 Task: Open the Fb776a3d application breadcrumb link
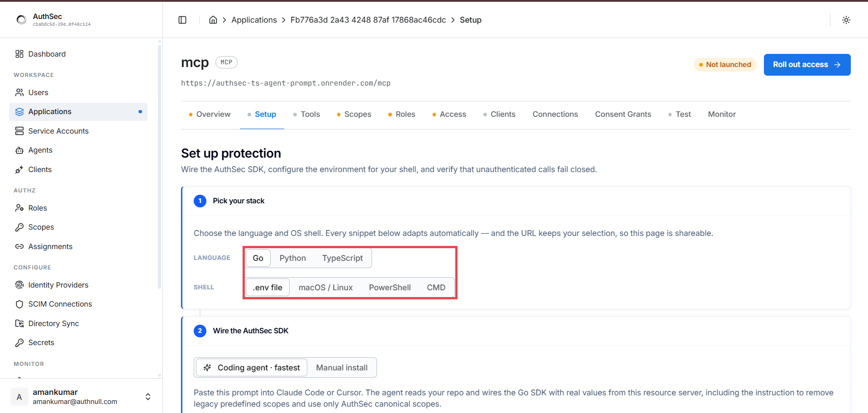point(368,20)
